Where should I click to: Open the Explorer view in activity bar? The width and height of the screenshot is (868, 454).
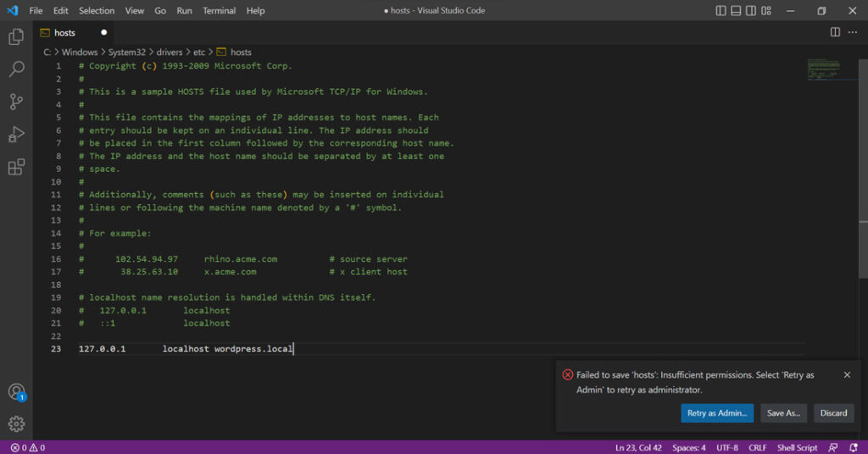[16, 37]
